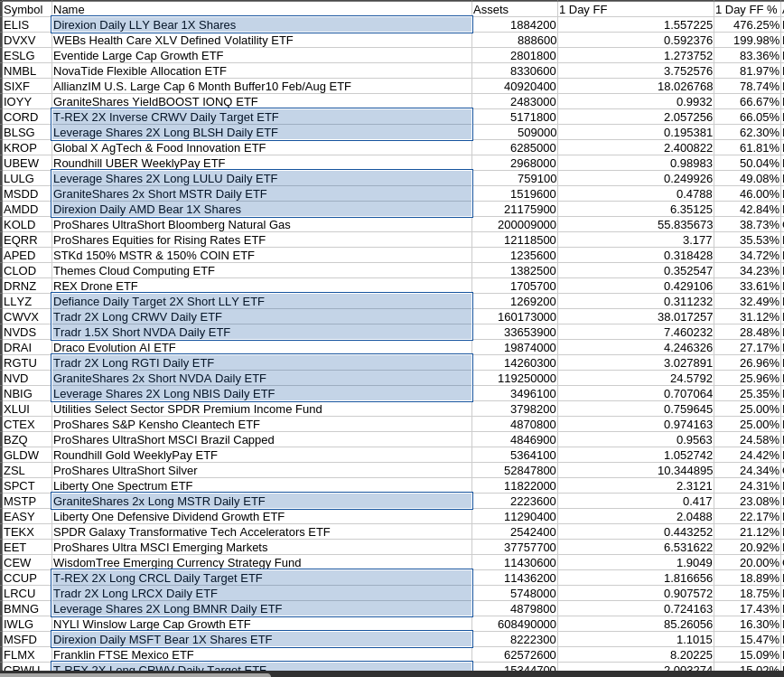Select Leverage Shares 2X Long LULU Daily ETF
This screenshot has height=677, width=784.
262,179
